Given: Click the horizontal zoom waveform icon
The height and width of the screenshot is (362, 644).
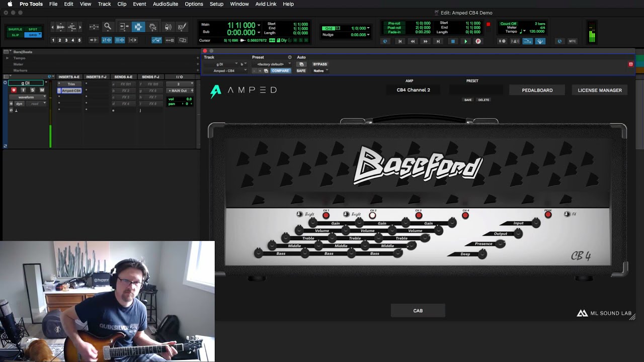Looking at the screenshot, I should (x=60, y=27).
